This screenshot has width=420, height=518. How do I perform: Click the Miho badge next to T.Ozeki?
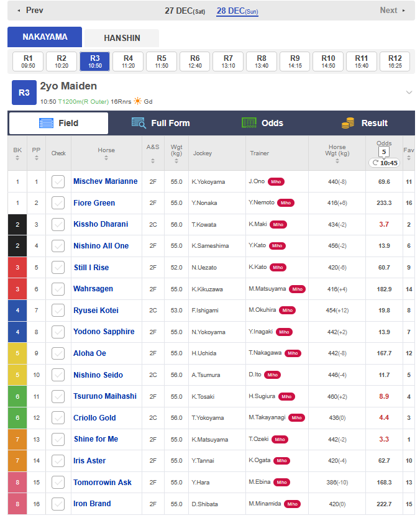tap(280, 439)
